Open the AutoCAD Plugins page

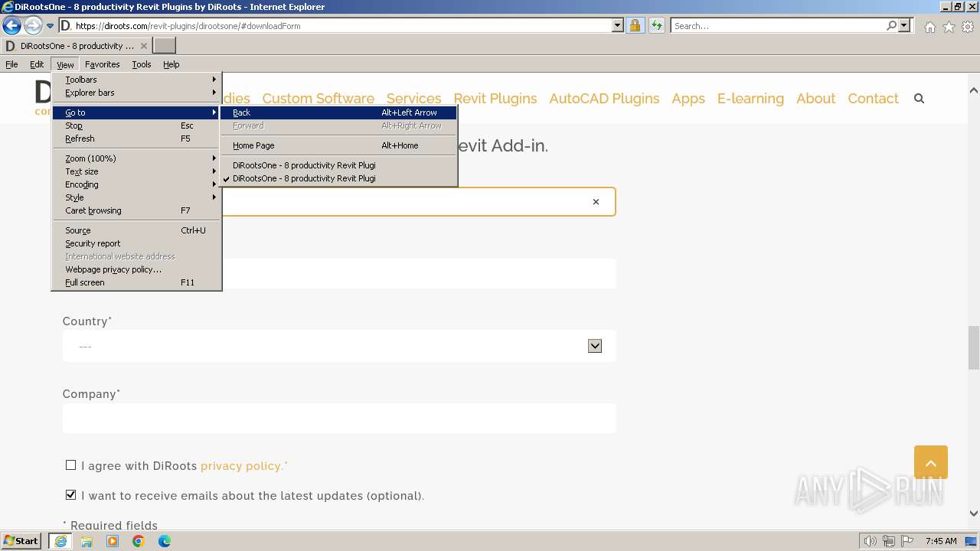tap(604, 99)
